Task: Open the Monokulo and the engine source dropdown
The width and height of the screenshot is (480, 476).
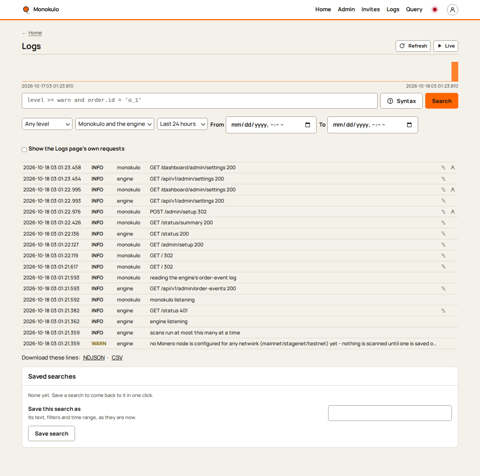Action: pyautogui.click(x=115, y=124)
